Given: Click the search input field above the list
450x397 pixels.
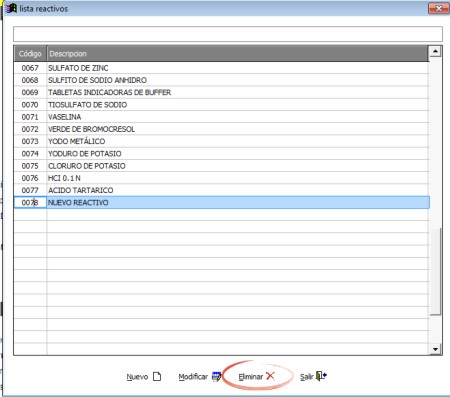Looking at the screenshot, I should coord(228,34).
